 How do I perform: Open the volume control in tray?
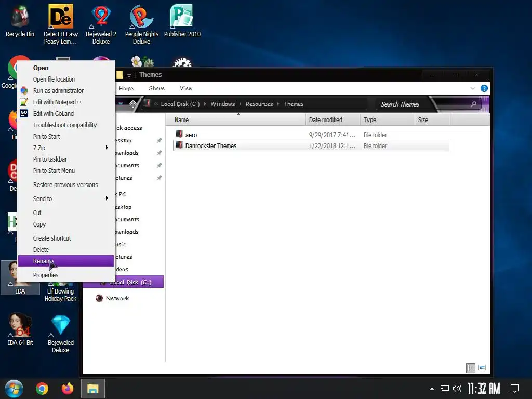coord(457,389)
